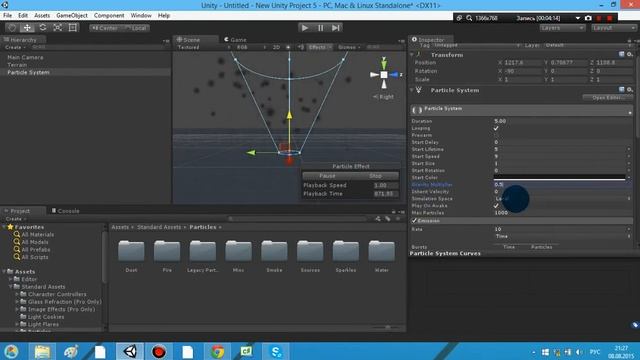Open the Textured draw mode dropdown

(203, 47)
